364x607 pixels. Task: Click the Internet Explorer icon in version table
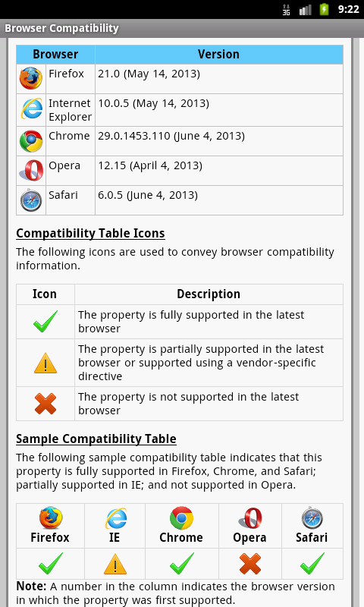pos(31,109)
